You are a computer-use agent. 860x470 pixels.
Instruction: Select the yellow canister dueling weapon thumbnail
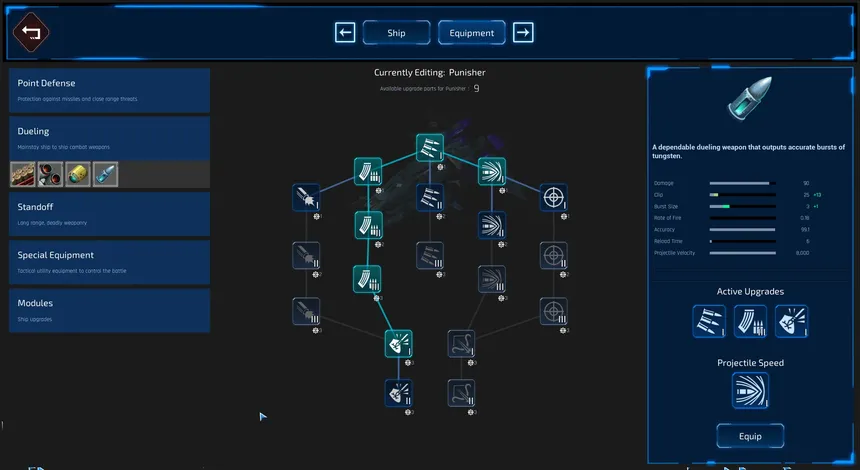click(x=78, y=174)
